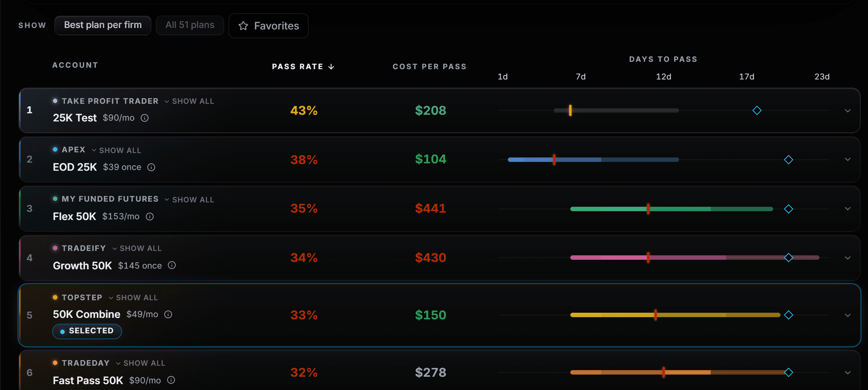868x390 pixels.
Task: Open info icon for Fast Pass 50K
Action: click(x=171, y=380)
